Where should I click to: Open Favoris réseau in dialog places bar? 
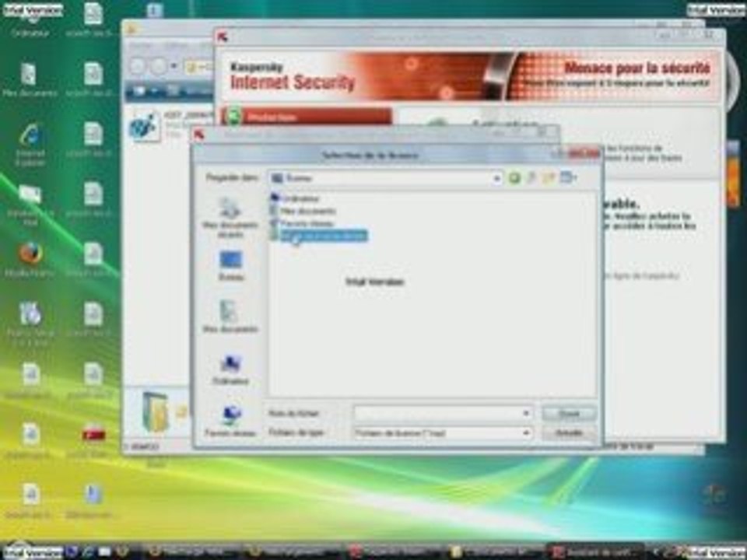pyautogui.click(x=230, y=421)
